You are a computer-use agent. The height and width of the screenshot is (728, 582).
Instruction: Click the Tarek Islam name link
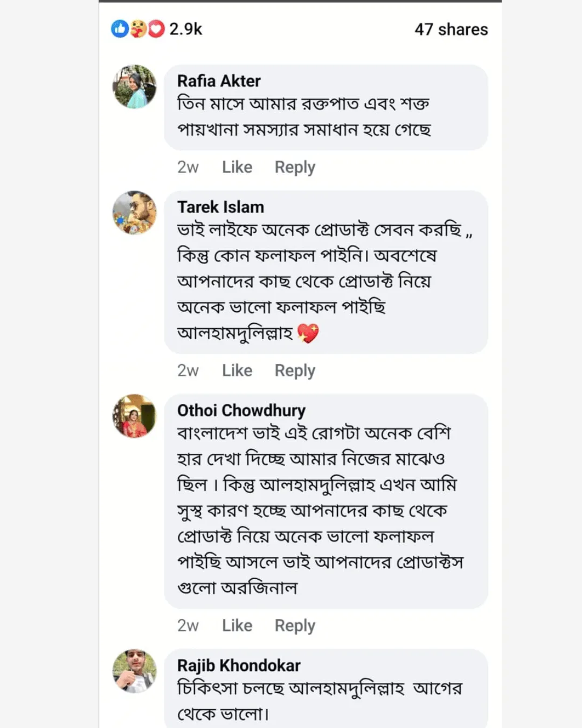220,207
